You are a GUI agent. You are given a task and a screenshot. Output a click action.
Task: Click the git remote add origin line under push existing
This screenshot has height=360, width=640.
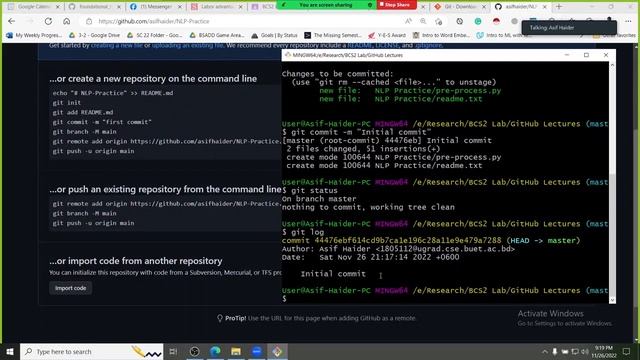click(167, 204)
